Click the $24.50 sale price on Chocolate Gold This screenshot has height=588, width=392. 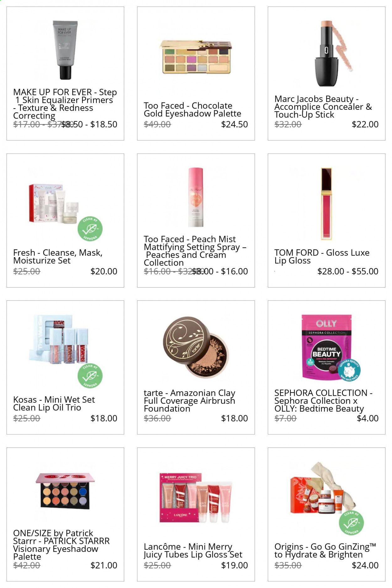click(x=235, y=124)
